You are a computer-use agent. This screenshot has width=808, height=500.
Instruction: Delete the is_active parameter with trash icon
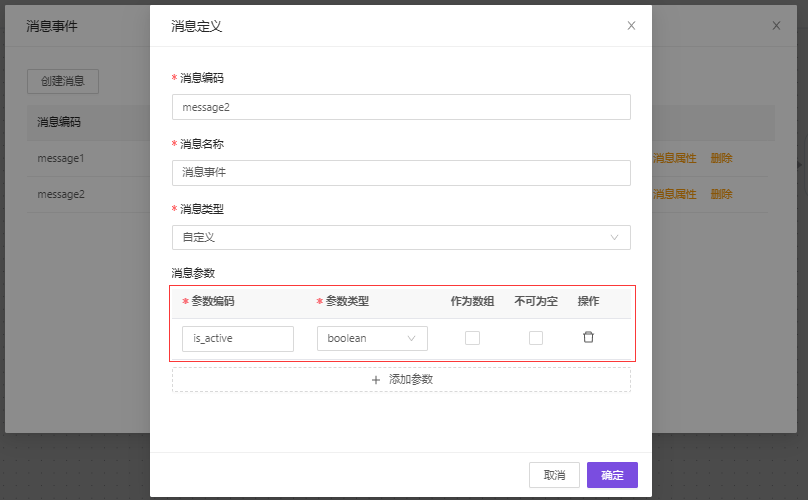point(588,338)
